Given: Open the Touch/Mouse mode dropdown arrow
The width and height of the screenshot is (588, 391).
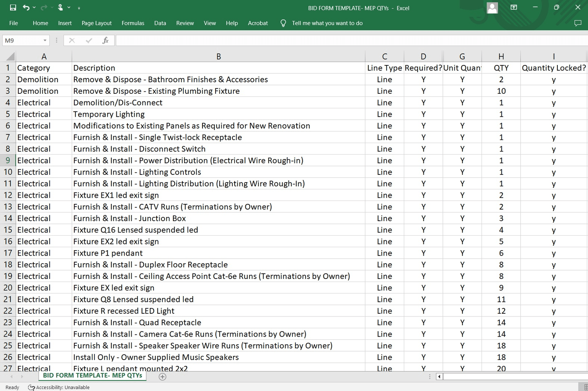Looking at the screenshot, I should (69, 8).
